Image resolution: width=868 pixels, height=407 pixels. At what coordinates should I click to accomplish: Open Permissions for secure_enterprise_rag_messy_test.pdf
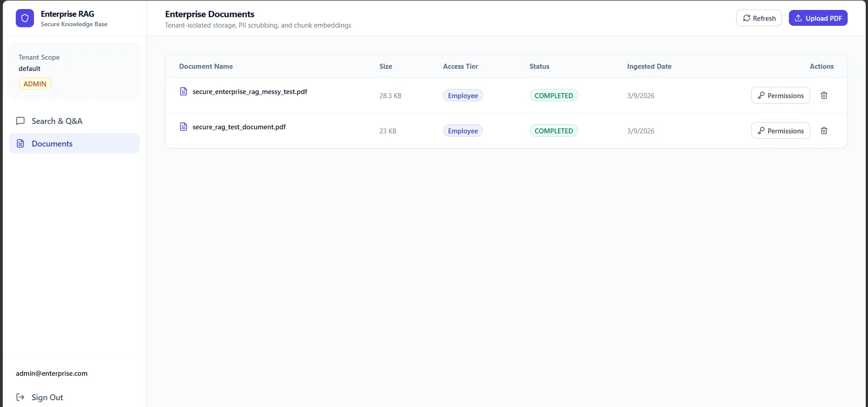[x=780, y=95]
